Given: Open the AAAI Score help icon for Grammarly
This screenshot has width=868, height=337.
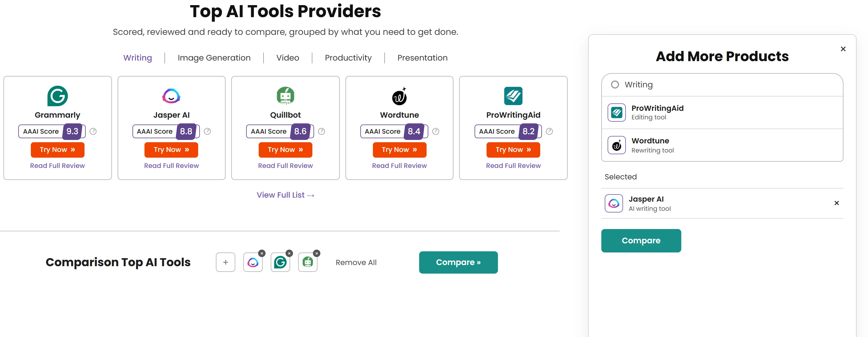Looking at the screenshot, I should click(93, 131).
